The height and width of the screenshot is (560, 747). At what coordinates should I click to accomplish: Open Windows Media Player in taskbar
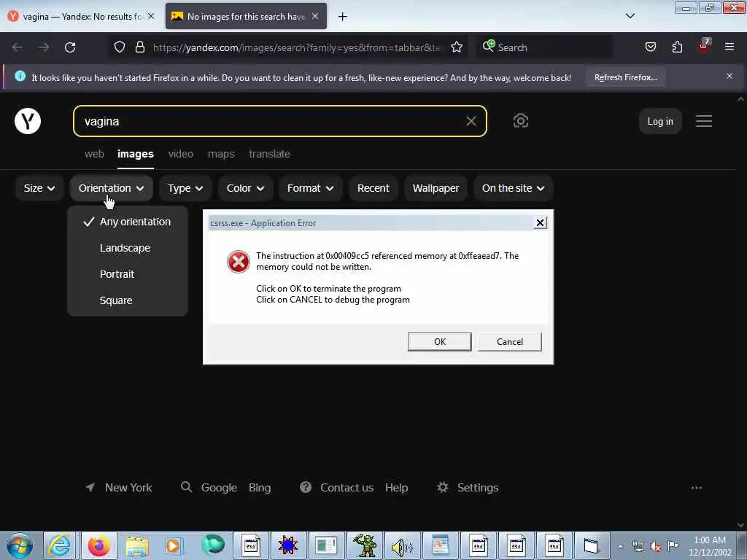pos(174,545)
